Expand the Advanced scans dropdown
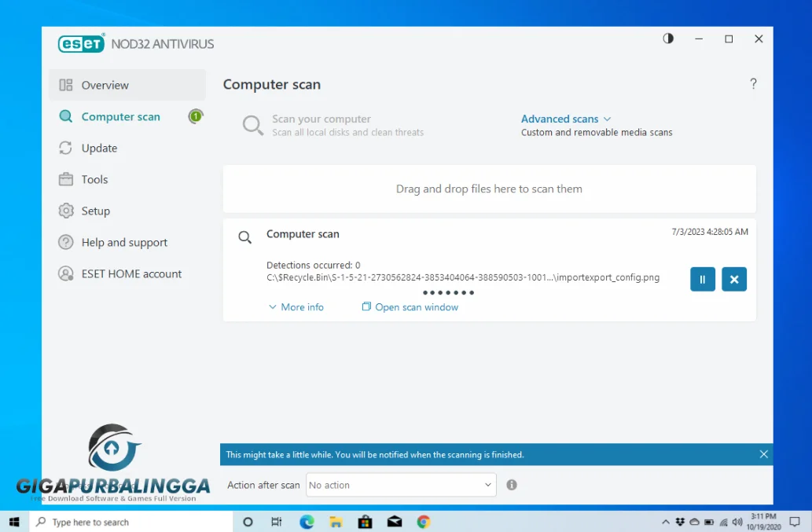The height and width of the screenshot is (532, 812). tap(566, 119)
